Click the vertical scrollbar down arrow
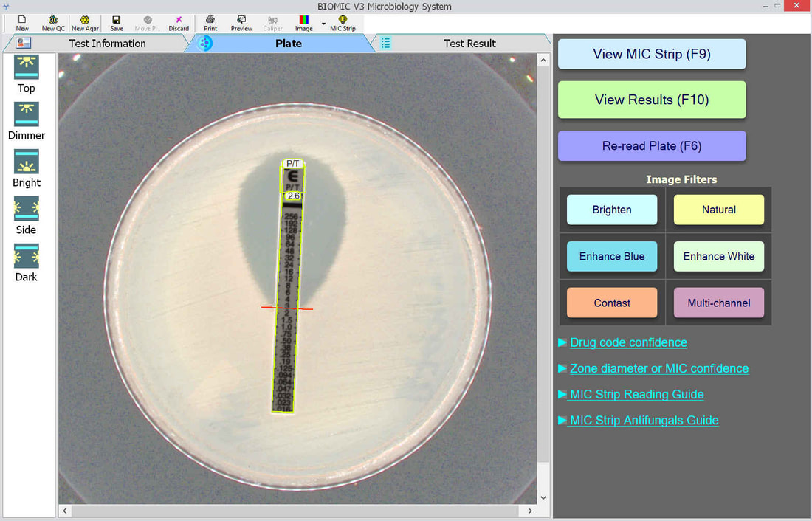This screenshot has width=812, height=521. [543, 497]
